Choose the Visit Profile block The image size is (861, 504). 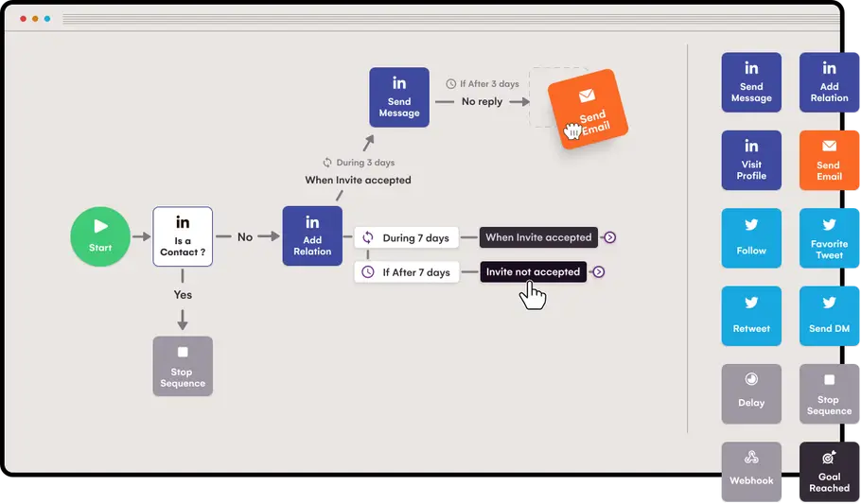751,161
